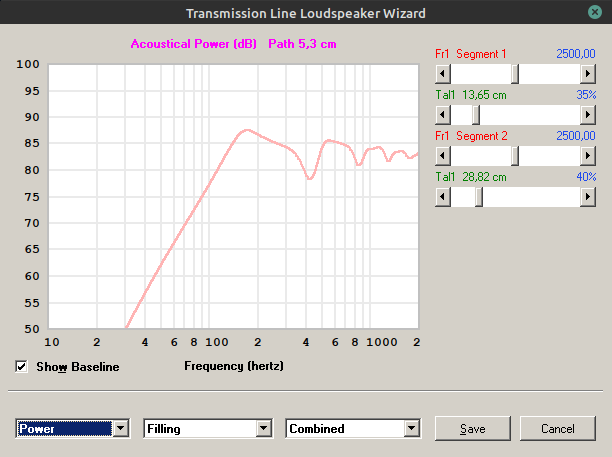This screenshot has width=612, height=457.
Task: Click the 35% filling value
Action: pyautogui.click(x=586, y=95)
